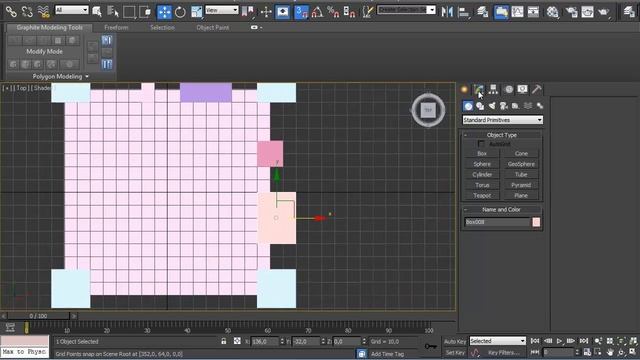Image resolution: width=640 pixels, height=360 pixels.
Task: Switch to Graphite Modeling Tools tab
Action: click(49, 27)
